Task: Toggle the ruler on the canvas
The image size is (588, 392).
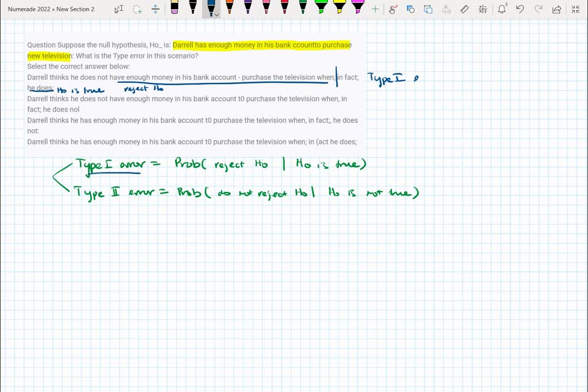Action: tap(465, 9)
